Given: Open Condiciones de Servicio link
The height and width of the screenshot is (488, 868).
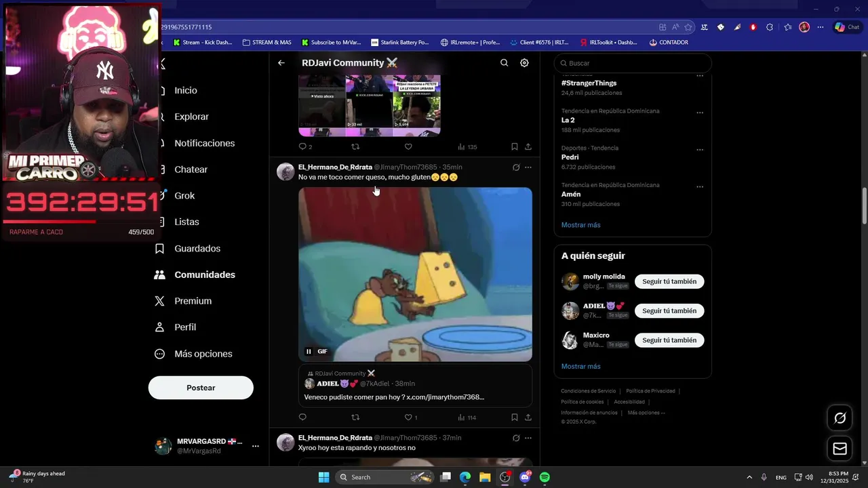Looking at the screenshot, I should pyautogui.click(x=589, y=391).
